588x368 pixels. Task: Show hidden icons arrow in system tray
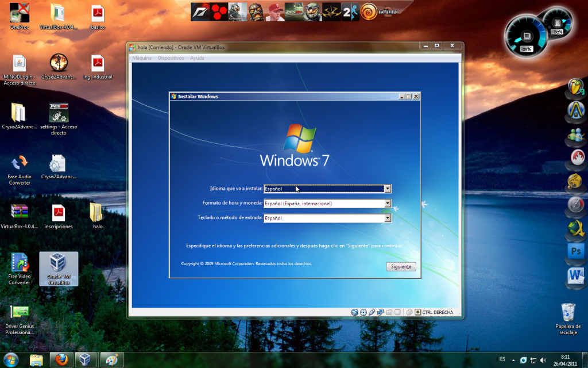513,360
